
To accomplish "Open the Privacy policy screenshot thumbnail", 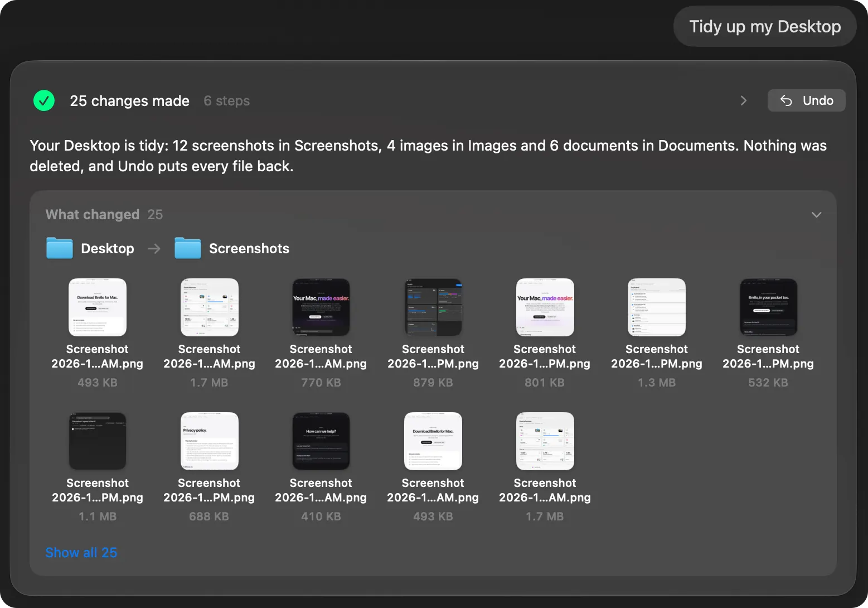I will [209, 441].
